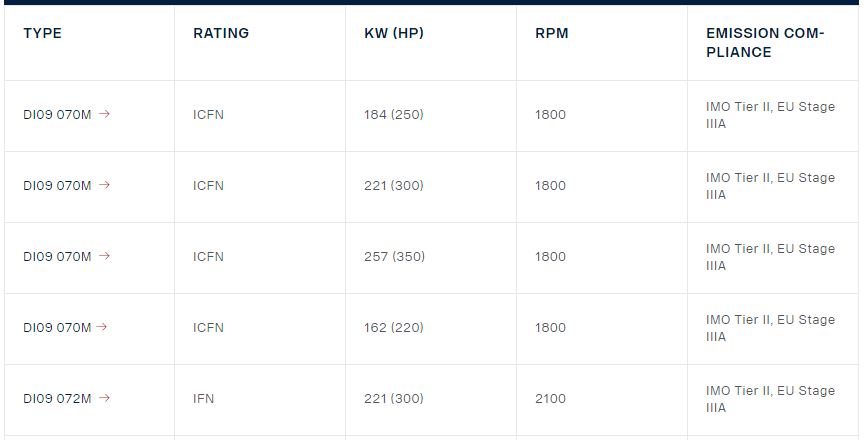Screen dimensions: 864x440
Task: Select the IFN rating cell
Action: coord(204,399)
